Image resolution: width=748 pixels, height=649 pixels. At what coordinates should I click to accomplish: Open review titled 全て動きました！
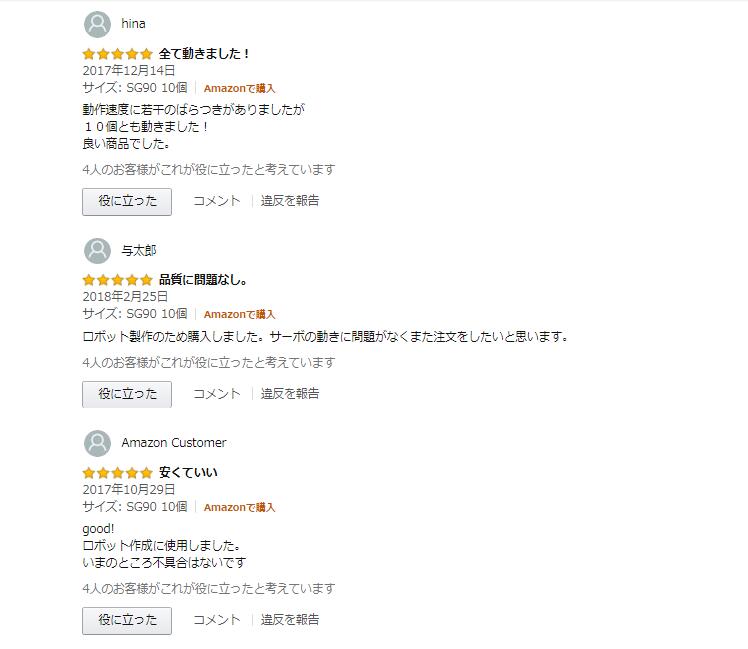pyautogui.click(x=205, y=54)
